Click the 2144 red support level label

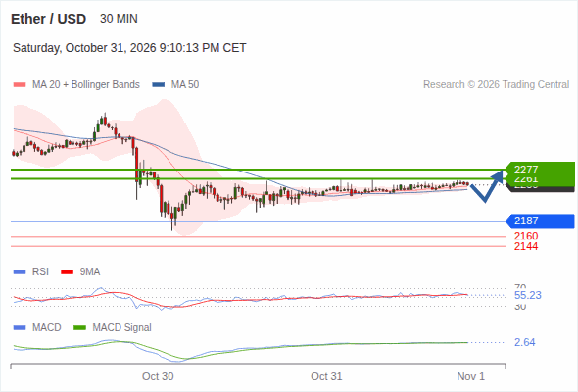pyautogui.click(x=526, y=246)
